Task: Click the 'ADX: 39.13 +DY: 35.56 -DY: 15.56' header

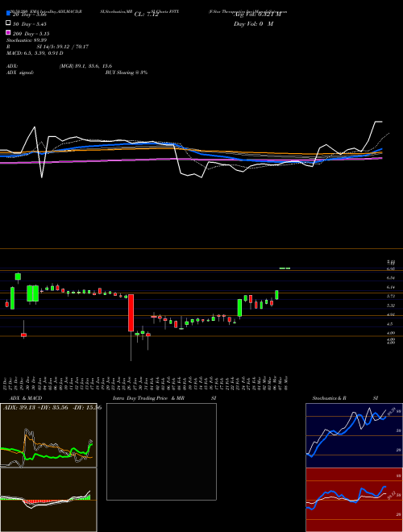Action: [52, 408]
